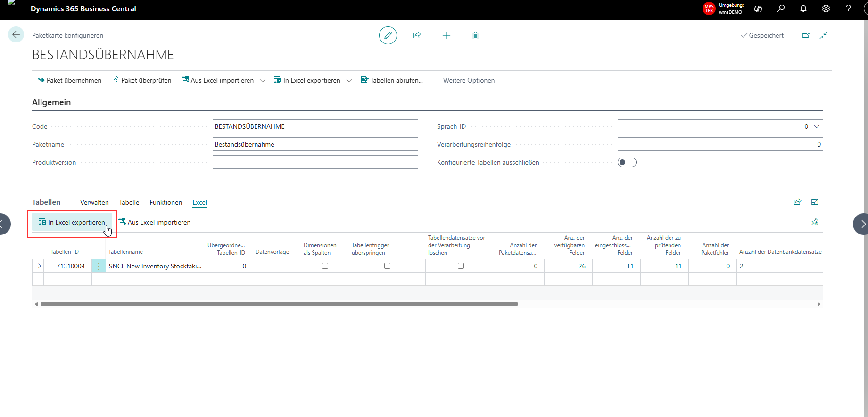
Task: Click Weitere Optionen
Action: point(469,80)
